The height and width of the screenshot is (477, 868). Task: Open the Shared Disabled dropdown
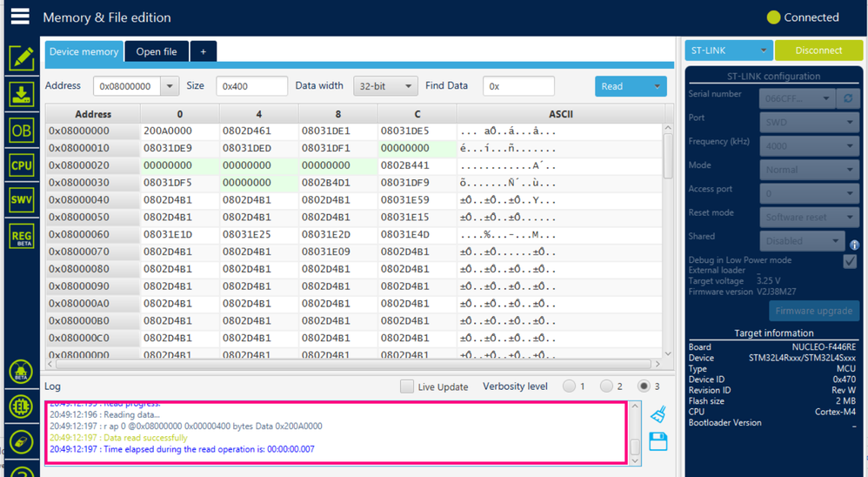[802, 241]
